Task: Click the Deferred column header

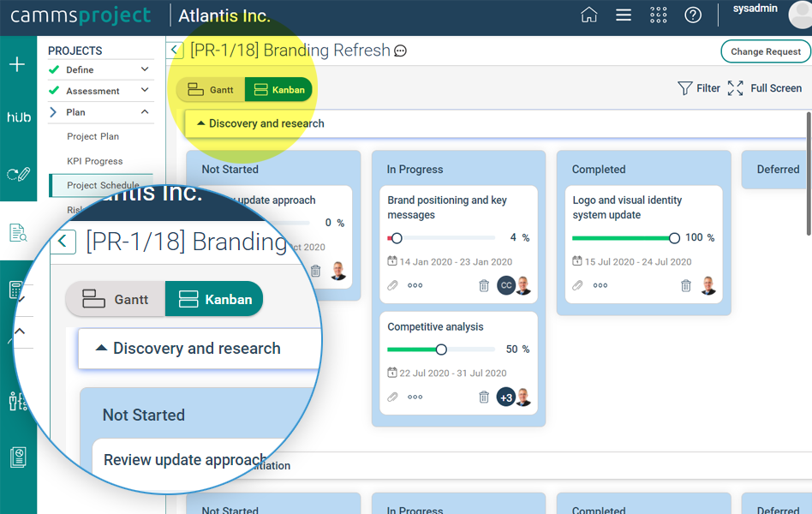Action: 778,170
